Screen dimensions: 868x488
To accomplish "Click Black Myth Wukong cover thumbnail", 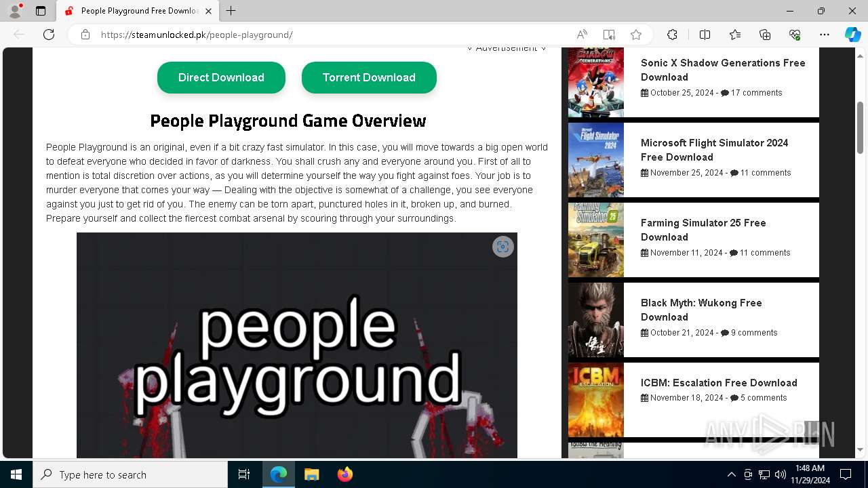I will click(x=596, y=320).
